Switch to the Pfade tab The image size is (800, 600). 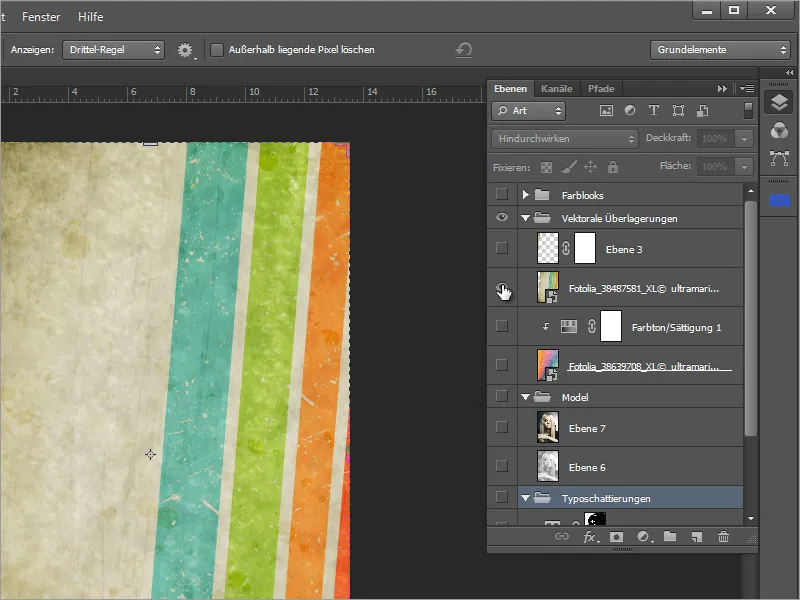[x=601, y=89]
